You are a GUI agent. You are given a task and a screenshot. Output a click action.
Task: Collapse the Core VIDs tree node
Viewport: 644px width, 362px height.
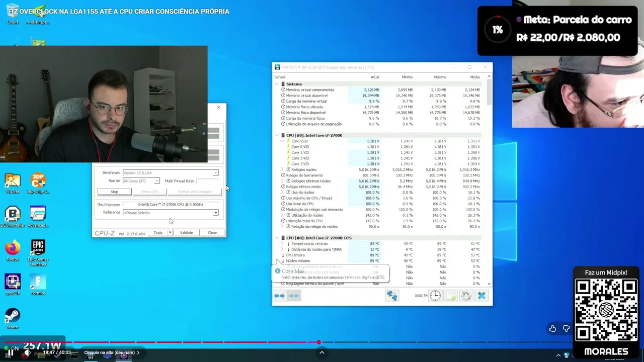(282, 141)
